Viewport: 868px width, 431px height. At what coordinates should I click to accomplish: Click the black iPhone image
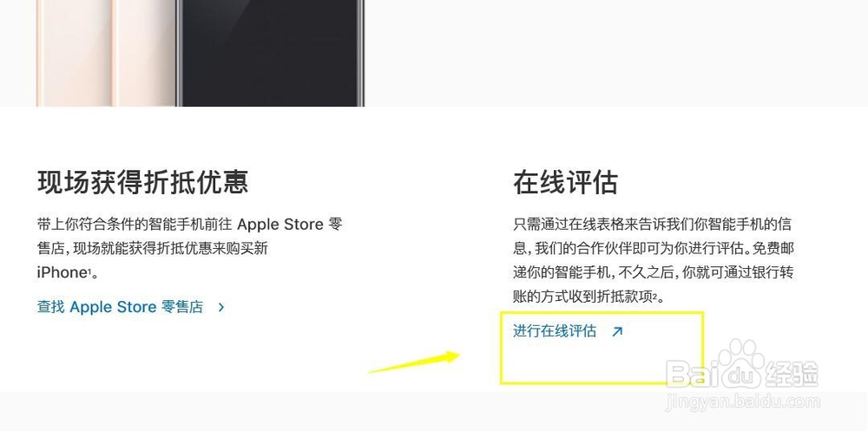coord(270,53)
